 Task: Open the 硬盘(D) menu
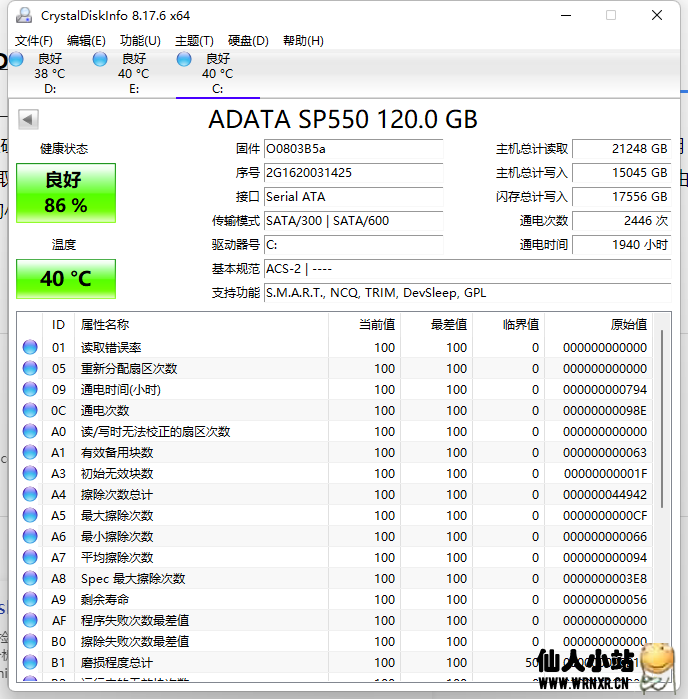coord(248,41)
